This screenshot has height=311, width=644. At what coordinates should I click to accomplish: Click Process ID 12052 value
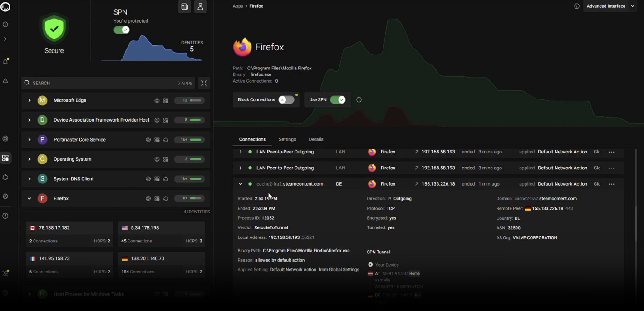tap(268, 218)
